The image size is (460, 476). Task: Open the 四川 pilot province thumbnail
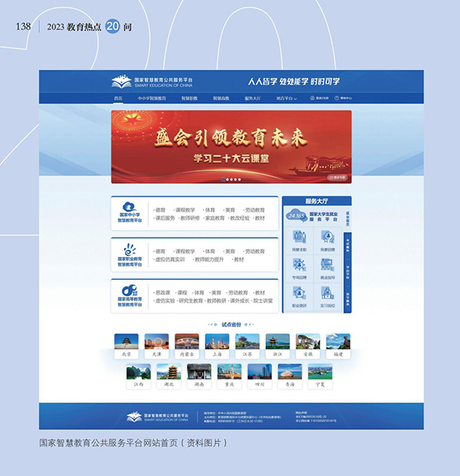(260, 376)
